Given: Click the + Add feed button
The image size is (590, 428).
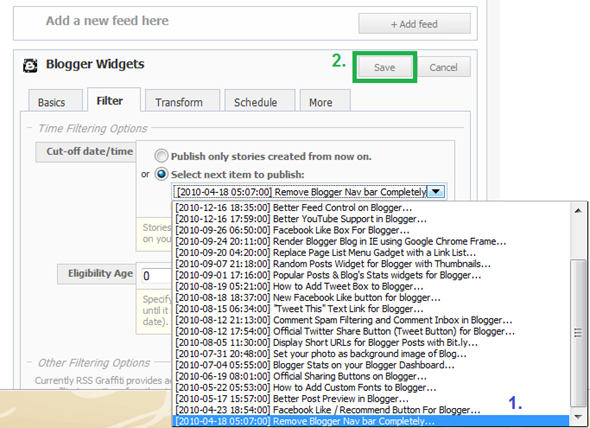Looking at the screenshot, I should point(414,24).
